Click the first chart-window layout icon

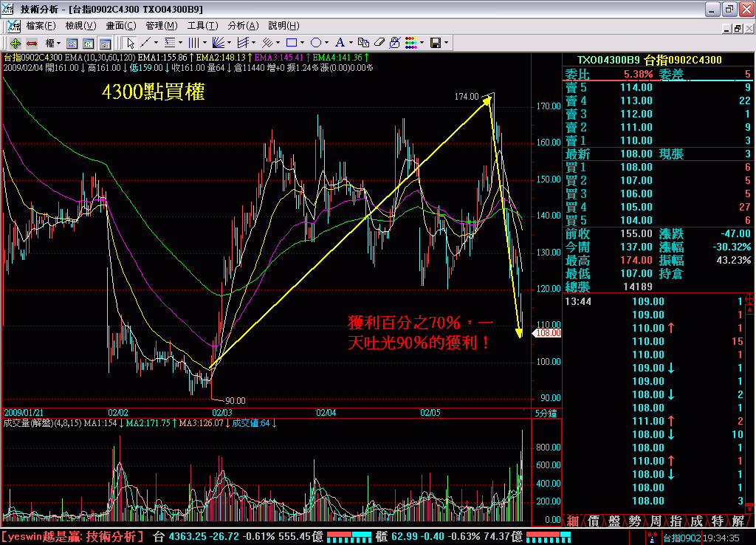pos(72,44)
